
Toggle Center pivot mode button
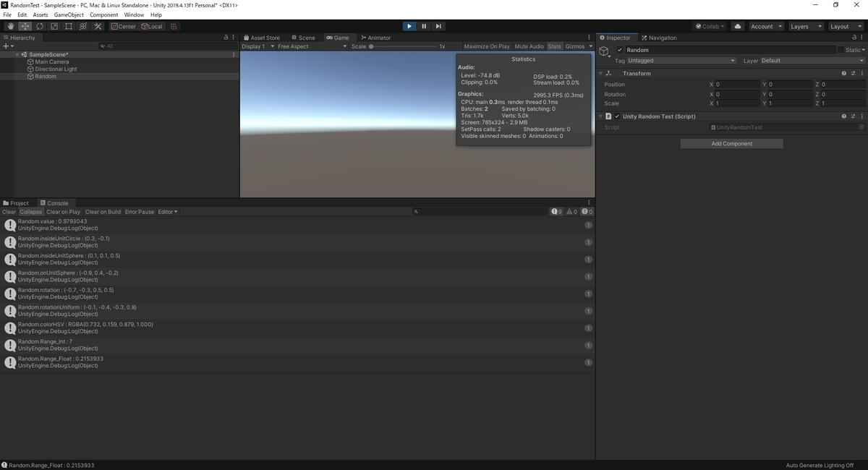point(124,27)
